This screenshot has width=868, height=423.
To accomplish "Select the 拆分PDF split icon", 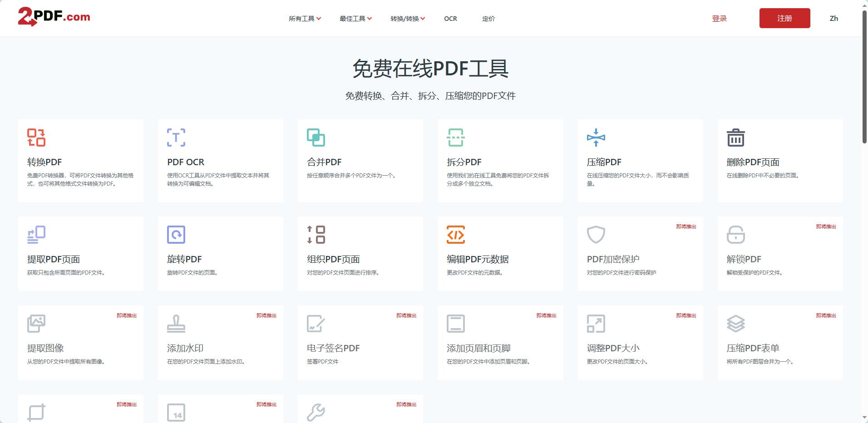I will (x=456, y=138).
